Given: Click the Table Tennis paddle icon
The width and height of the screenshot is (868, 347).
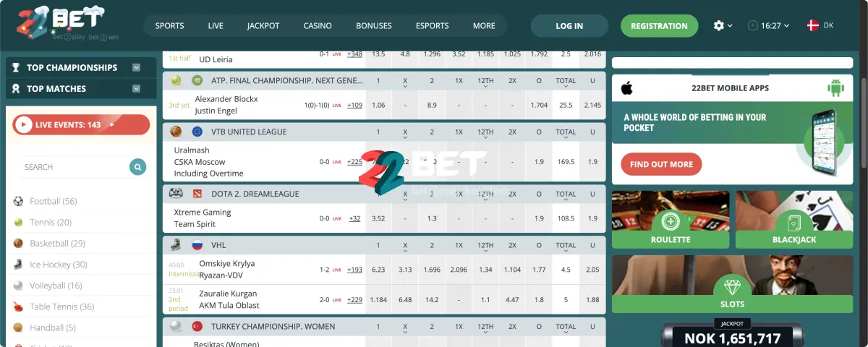Looking at the screenshot, I should coord(18,307).
